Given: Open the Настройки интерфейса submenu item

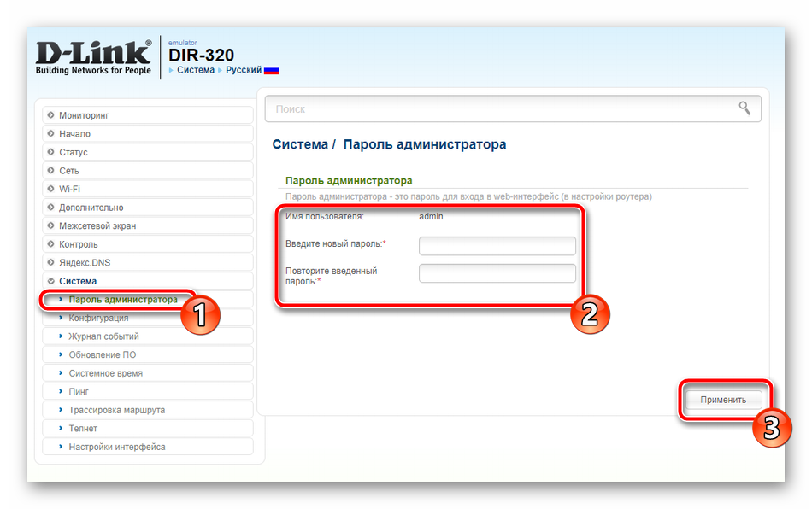Looking at the screenshot, I should (x=148, y=447).
